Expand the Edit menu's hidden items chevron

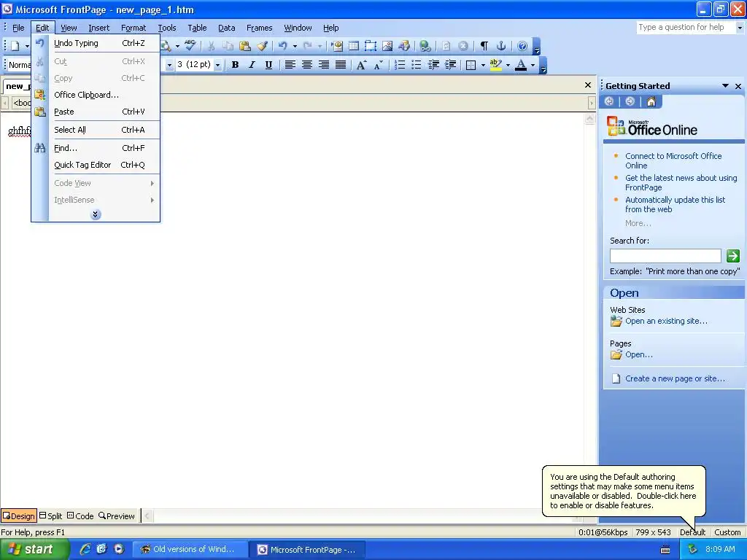(96, 215)
